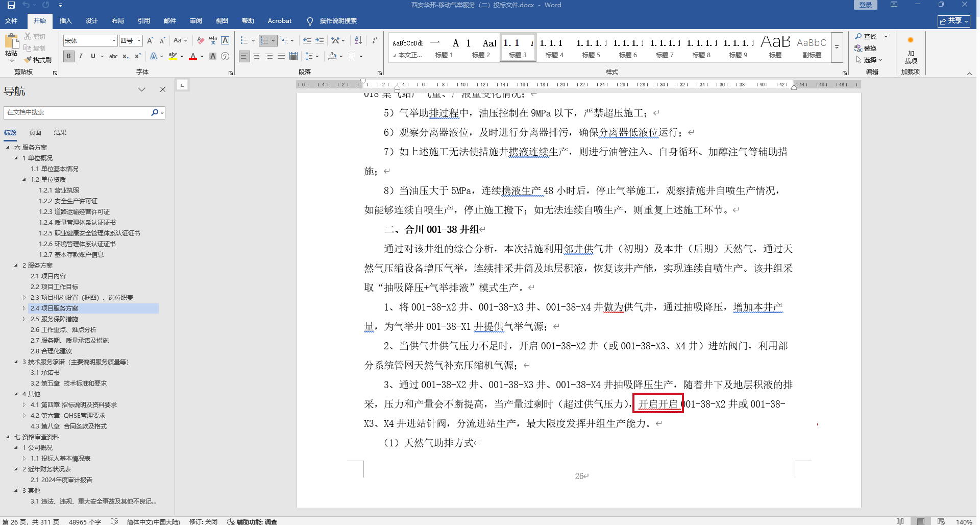
Task: Click the increase indent icon
Action: 320,40
